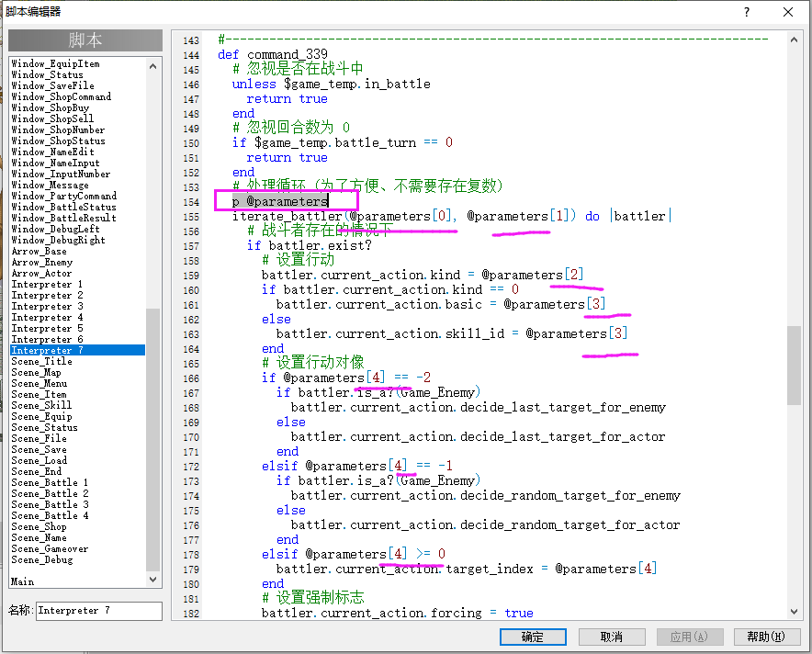Select Interpreter 4 script
This screenshot has width=812, height=654.
pos(47,317)
